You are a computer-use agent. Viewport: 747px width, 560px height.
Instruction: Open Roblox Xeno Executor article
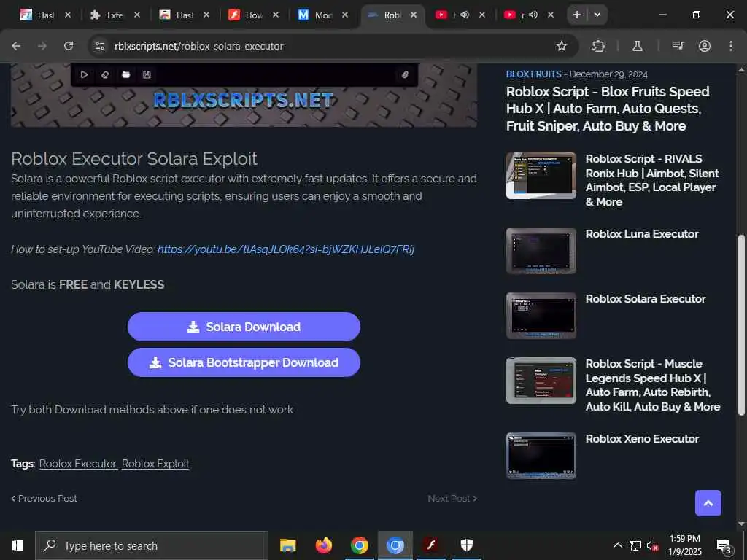[642, 438]
